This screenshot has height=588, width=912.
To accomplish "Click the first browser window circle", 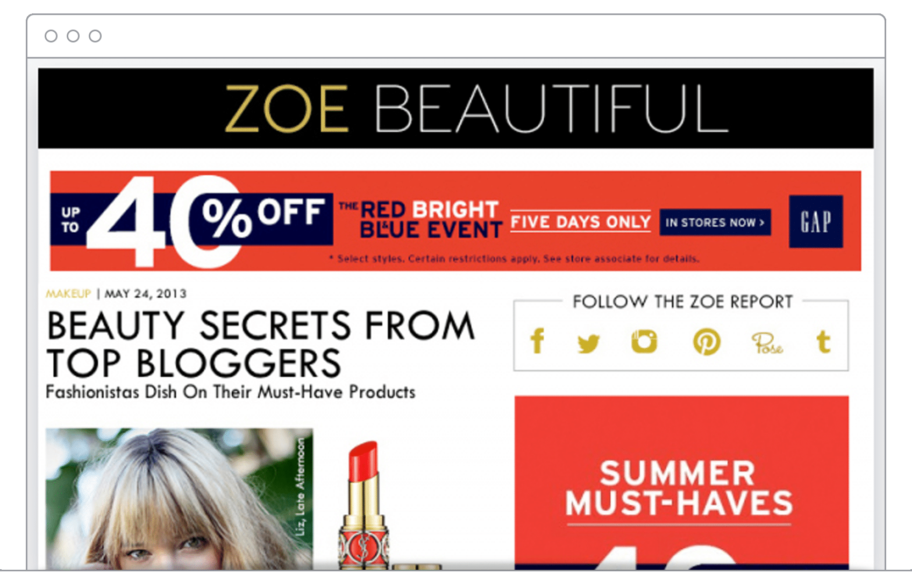I will tap(51, 36).
